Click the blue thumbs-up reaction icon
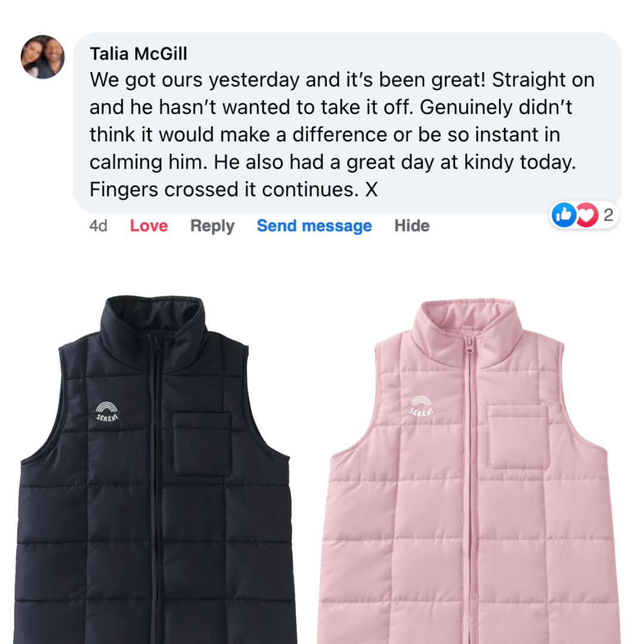Viewport: 644px width, 644px height. 563,215
